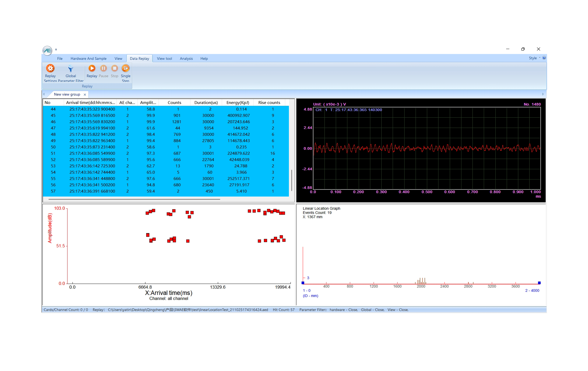Open Global Parameter Filter funnel icon

tap(71, 68)
